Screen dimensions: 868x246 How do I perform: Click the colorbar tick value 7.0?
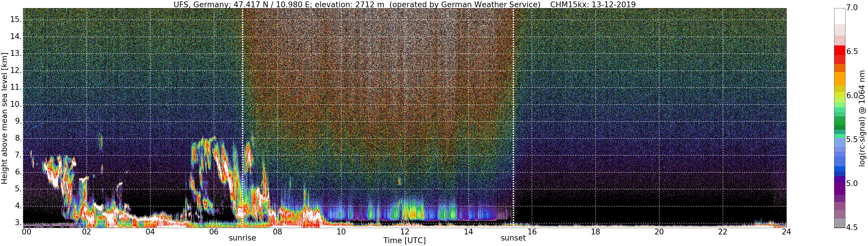coord(852,8)
